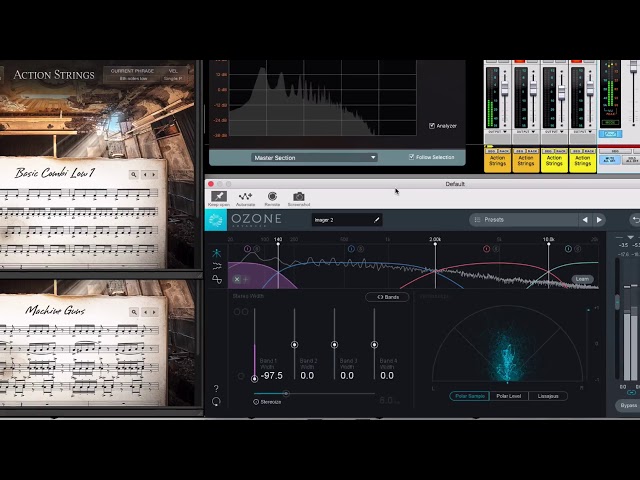
Task: Go to next phrase on Machine Guns
Action: (154, 312)
